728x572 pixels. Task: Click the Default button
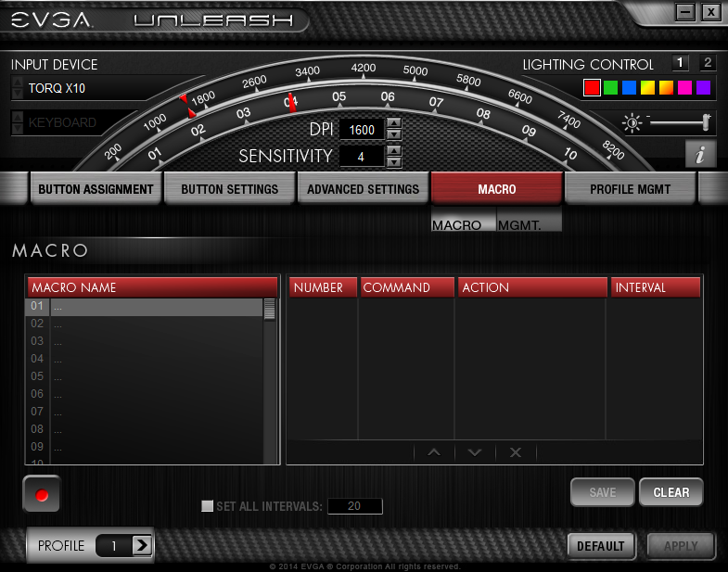tap(600, 546)
